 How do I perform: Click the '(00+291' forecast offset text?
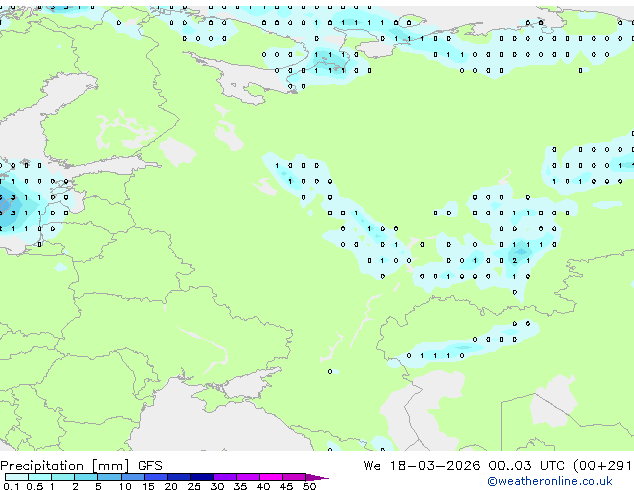[x=602, y=466]
